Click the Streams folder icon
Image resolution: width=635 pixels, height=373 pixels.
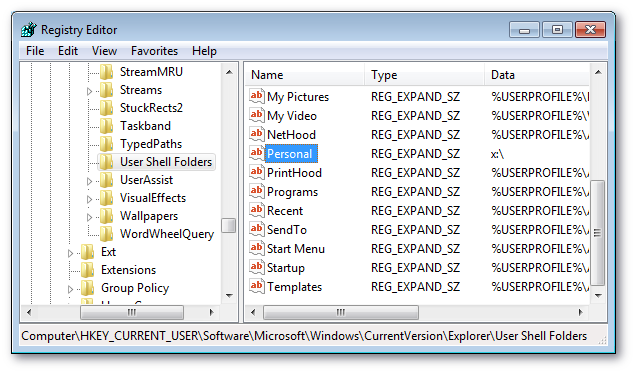(x=107, y=90)
